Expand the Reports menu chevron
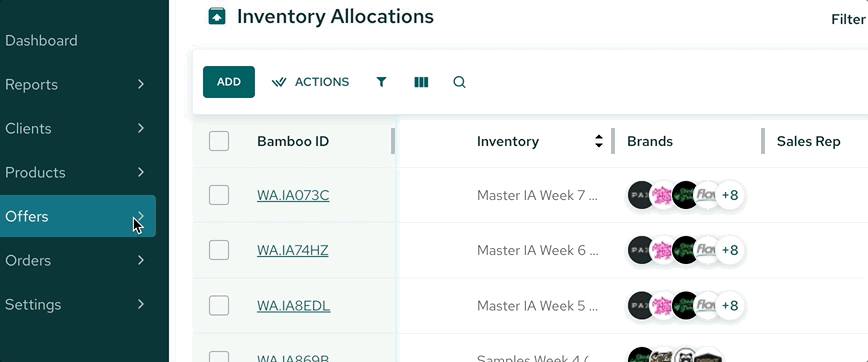Screen dimensions: 868x362 tap(141, 84)
